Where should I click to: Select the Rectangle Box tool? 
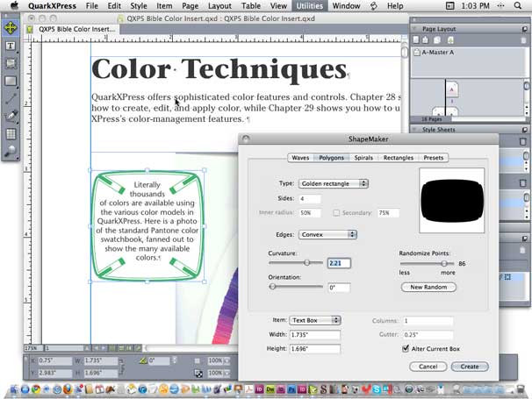pyautogui.click(x=11, y=81)
